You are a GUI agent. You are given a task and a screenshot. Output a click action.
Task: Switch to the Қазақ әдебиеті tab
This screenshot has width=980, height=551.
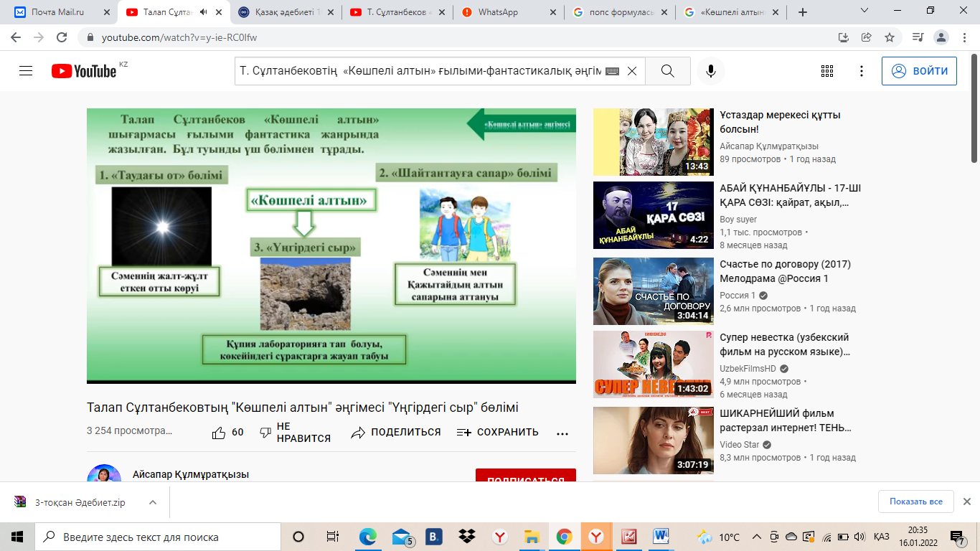[284, 12]
